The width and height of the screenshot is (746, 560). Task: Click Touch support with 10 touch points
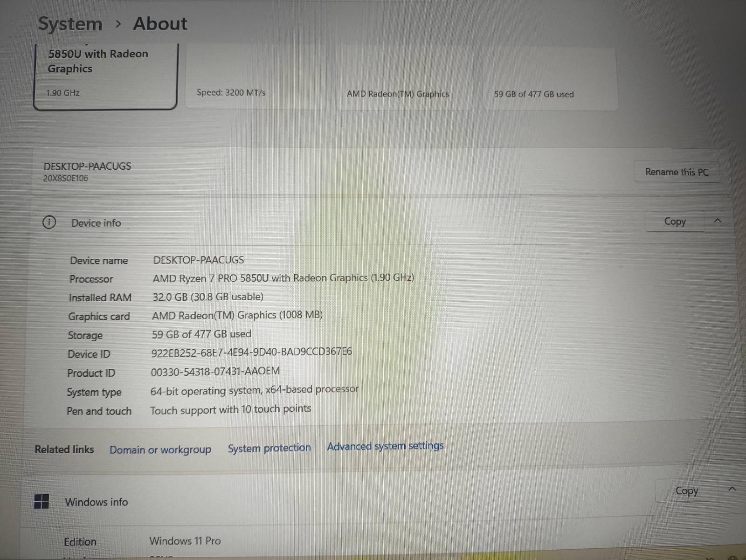[230, 409]
